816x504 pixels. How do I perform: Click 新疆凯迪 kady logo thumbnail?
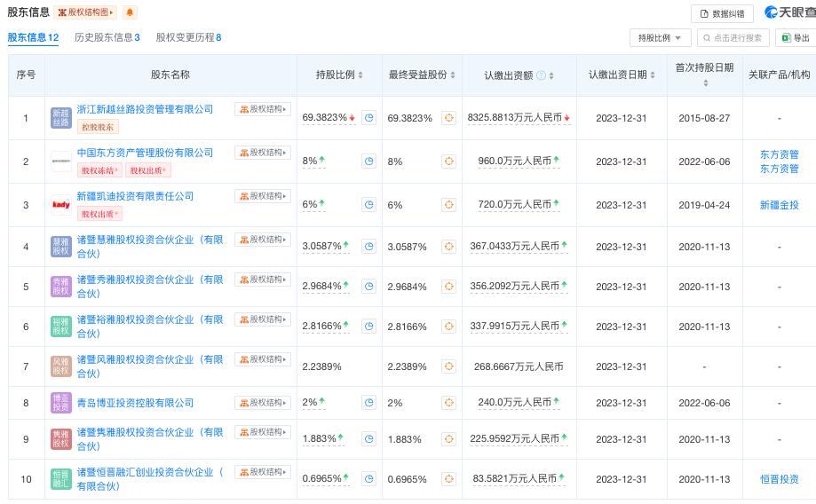point(61,205)
